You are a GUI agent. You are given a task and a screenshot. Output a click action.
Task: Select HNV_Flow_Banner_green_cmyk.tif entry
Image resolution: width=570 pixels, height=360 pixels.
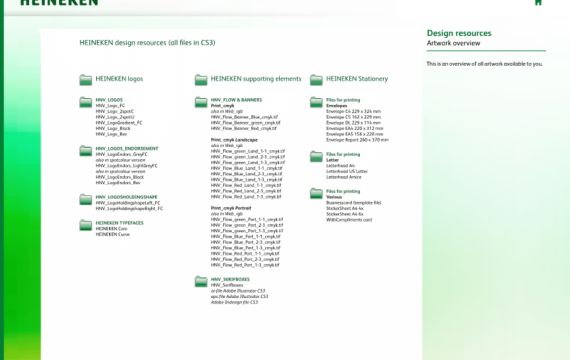pyautogui.click(x=245, y=123)
